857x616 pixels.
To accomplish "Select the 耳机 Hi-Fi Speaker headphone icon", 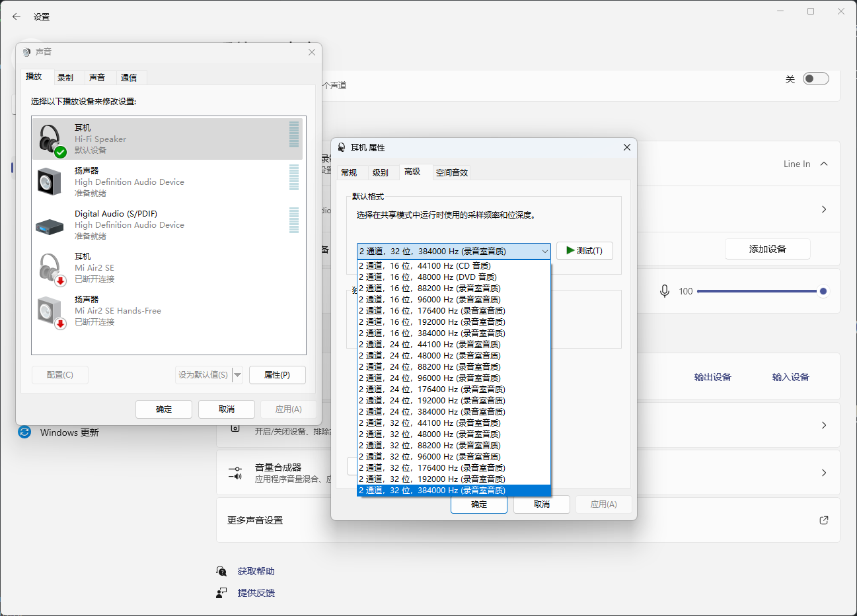I will tap(51, 139).
